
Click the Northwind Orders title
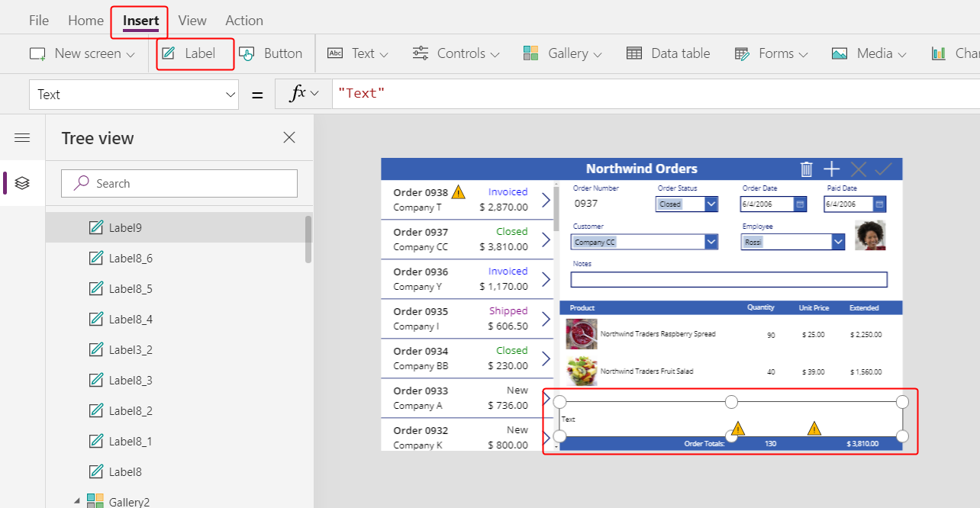(x=641, y=169)
